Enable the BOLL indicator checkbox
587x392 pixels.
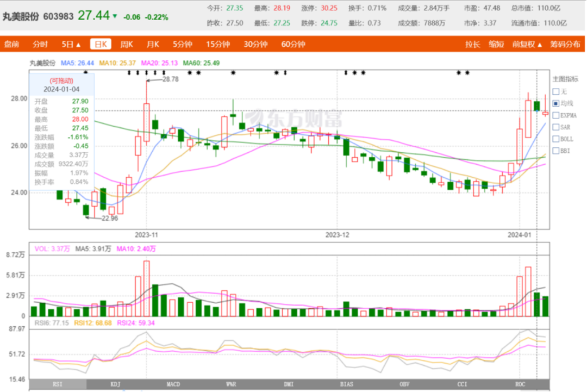tap(556, 139)
